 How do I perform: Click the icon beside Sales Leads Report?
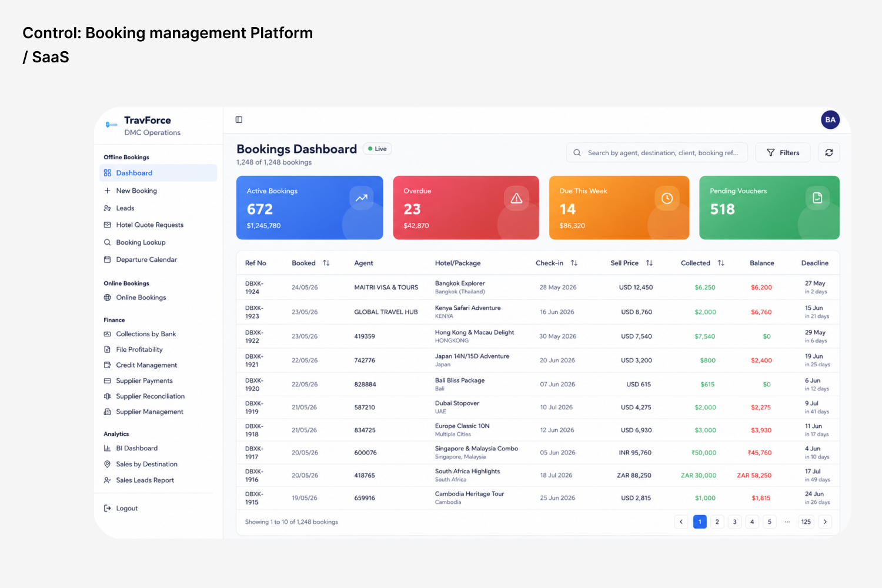coord(108,480)
